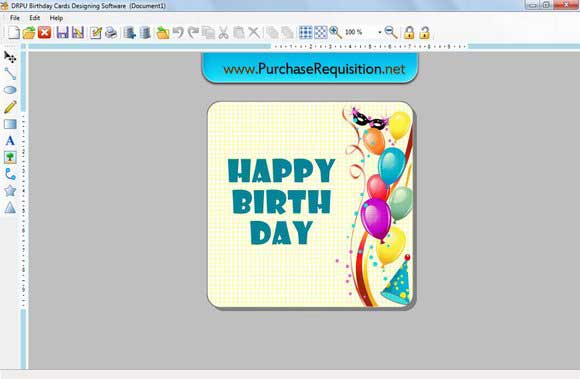Click the Save As icon
Image resolution: width=580 pixels, height=379 pixels.
click(78, 33)
